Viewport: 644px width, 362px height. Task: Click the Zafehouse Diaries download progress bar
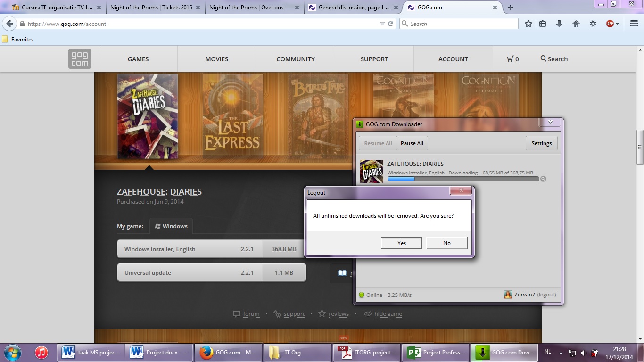pos(463,179)
